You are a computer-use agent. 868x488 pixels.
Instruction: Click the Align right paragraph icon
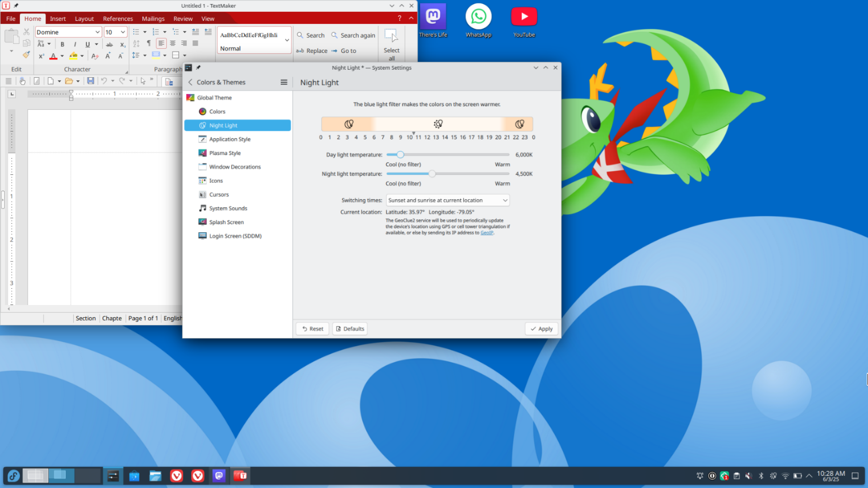(184, 43)
